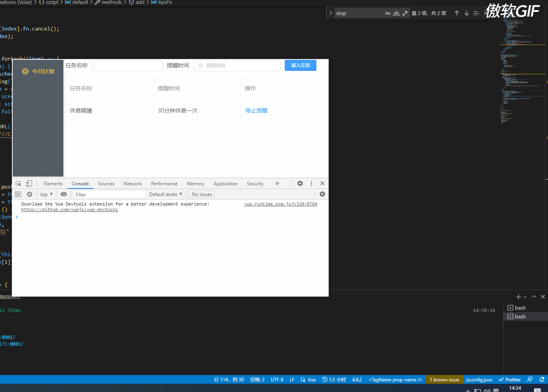Image resolution: width=548 pixels, height=392 pixels.
Task: Close the DevTools panel with the X
Action: click(322, 184)
